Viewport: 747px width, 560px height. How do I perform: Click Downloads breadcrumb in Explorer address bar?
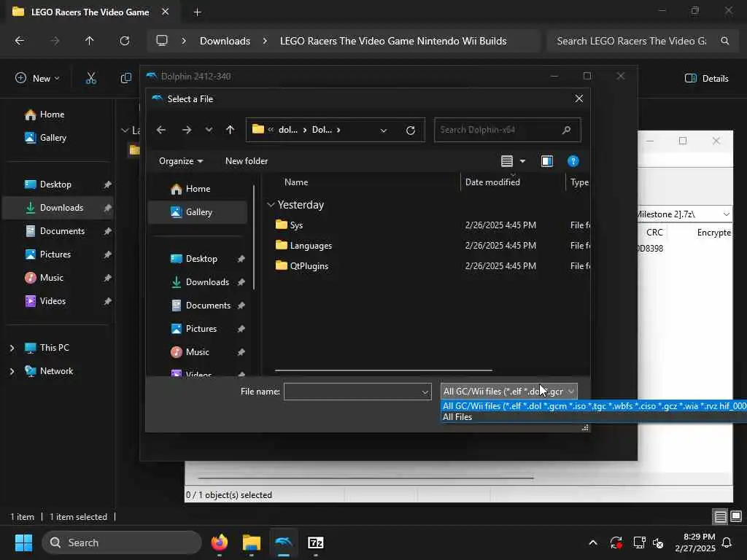click(225, 41)
